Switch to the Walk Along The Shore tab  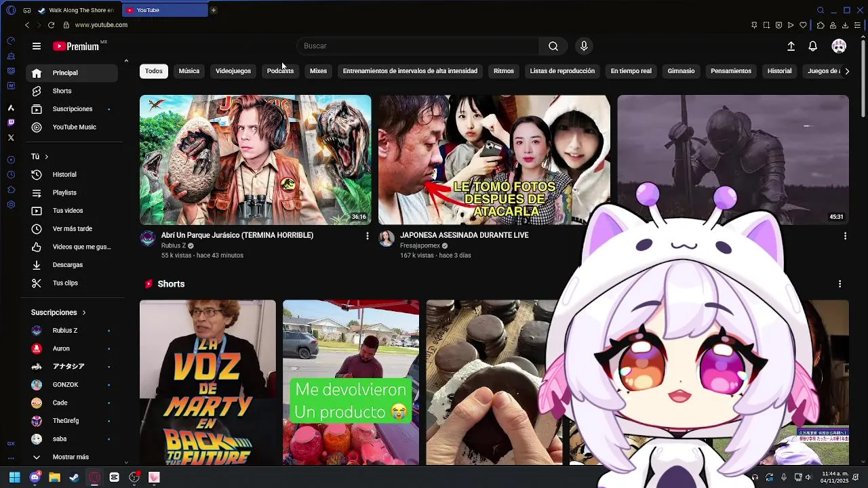click(77, 10)
